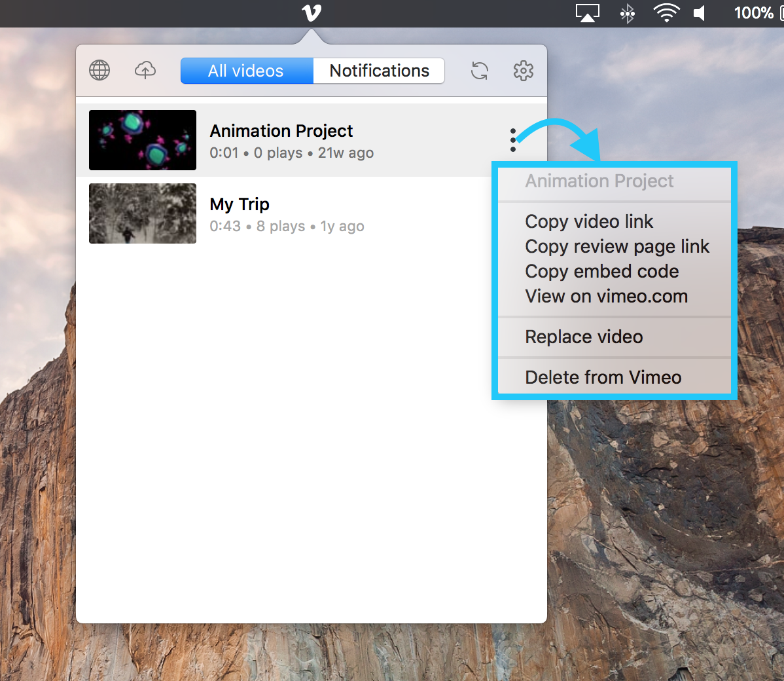Click the Animation Project video thumbnail
Image resolution: width=784 pixels, height=681 pixels.
pos(143,140)
